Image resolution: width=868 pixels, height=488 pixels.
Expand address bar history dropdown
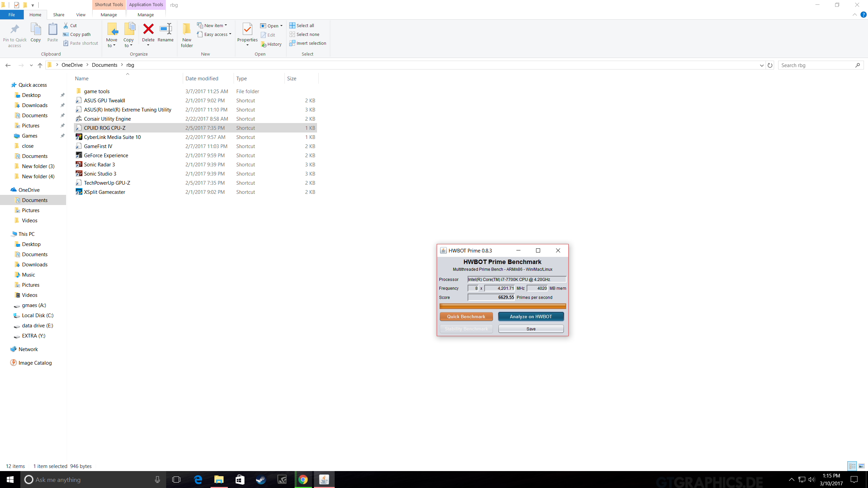(x=762, y=65)
